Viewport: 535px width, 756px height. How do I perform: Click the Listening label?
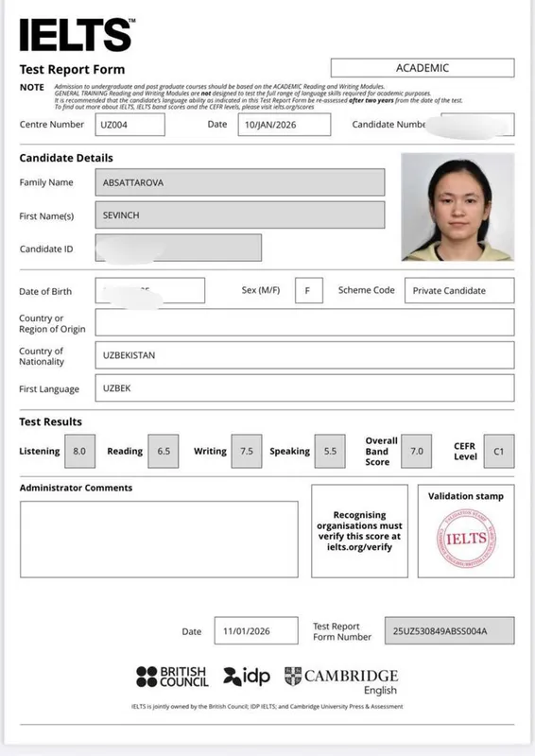(x=40, y=452)
